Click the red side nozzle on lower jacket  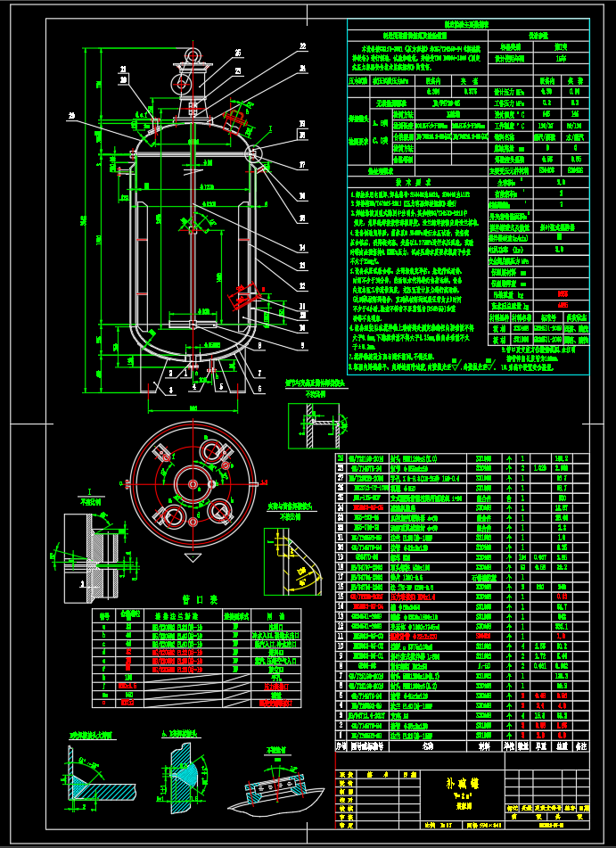(243, 298)
